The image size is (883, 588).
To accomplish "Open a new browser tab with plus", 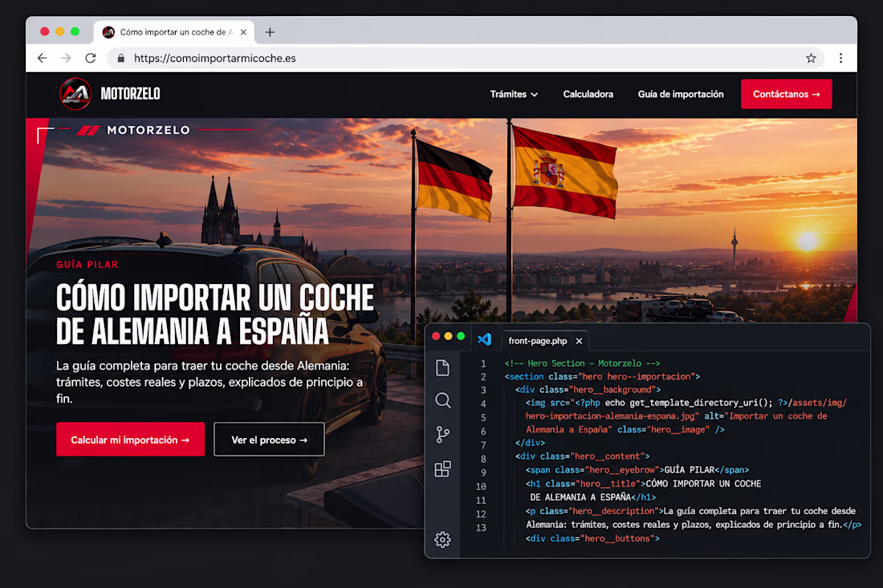I will coord(270,32).
